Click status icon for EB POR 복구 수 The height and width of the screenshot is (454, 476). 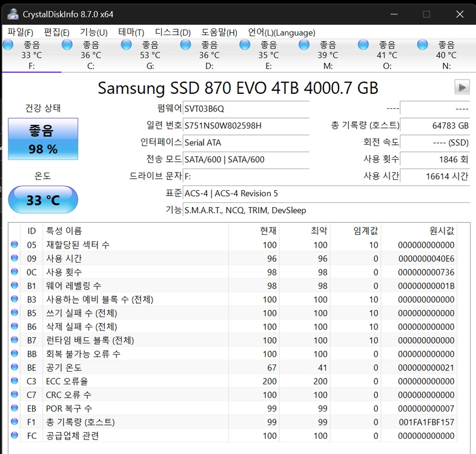pyautogui.click(x=15, y=408)
